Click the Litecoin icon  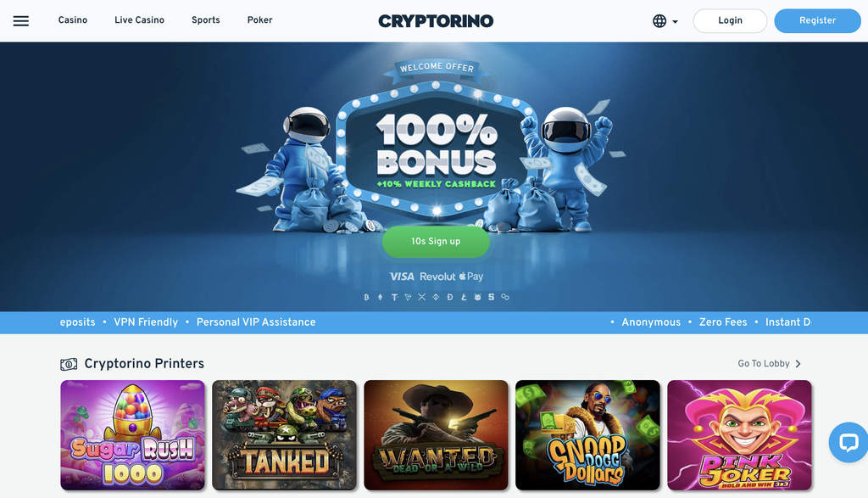tap(464, 298)
